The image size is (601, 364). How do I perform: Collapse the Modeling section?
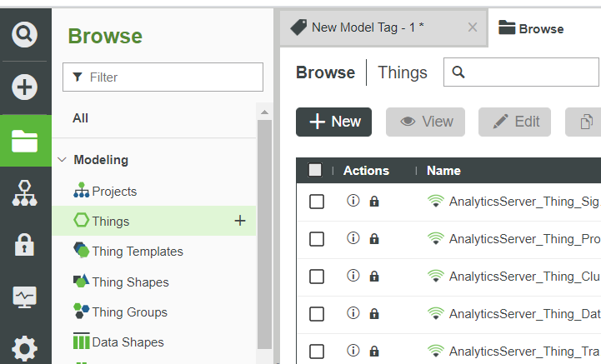pyautogui.click(x=62, y=160)
